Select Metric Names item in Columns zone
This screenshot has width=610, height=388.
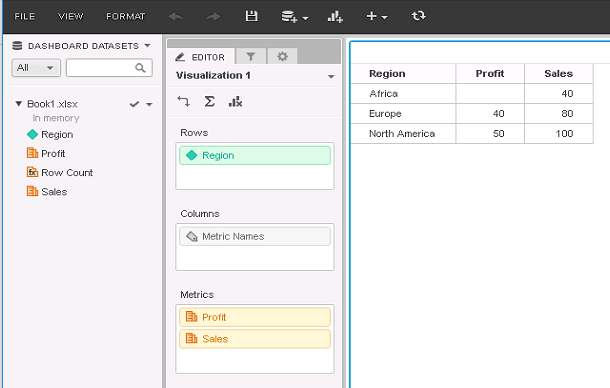pyautogui.click(x=255, y=236)
